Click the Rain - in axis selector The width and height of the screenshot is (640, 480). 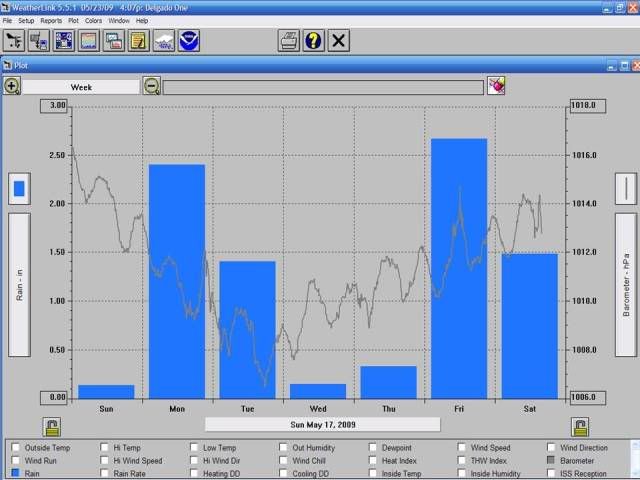(19, 284)
